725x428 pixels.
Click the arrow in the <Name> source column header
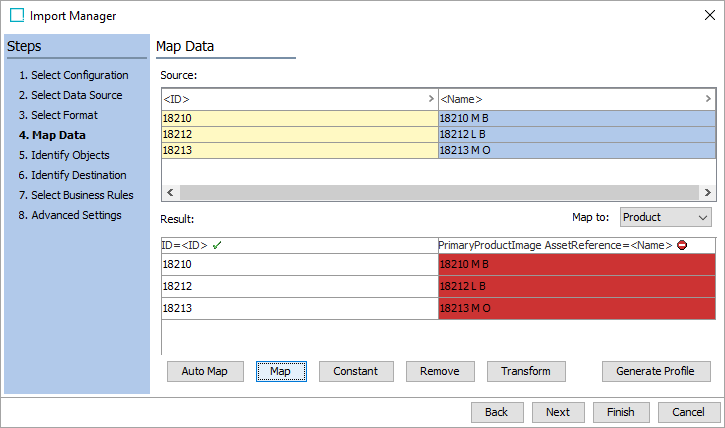pos(708,98)
